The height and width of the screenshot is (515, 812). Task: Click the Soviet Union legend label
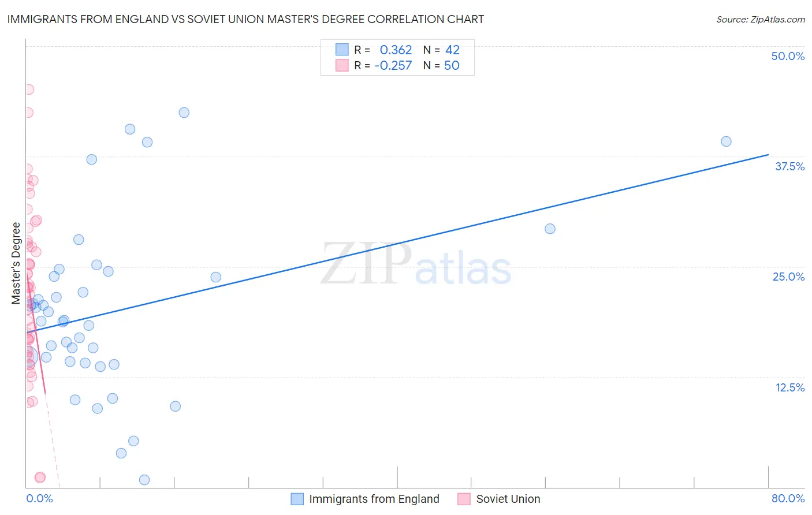(x=508, y=499)
